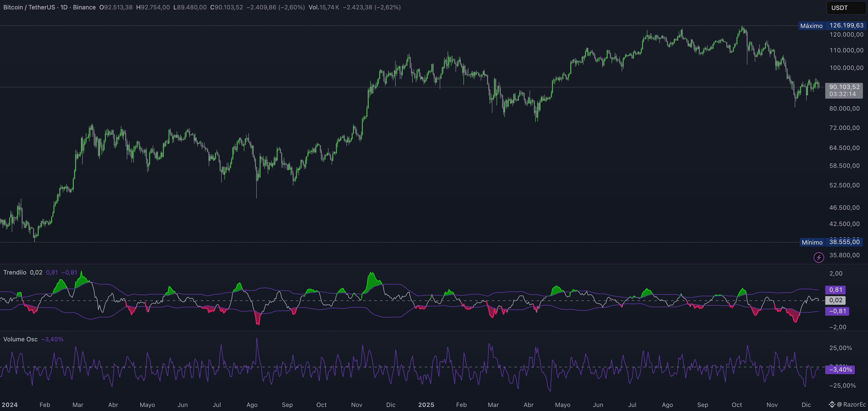Click the purple −0,81 lower band label
868x411 pixels.
[x=837, y=311]
